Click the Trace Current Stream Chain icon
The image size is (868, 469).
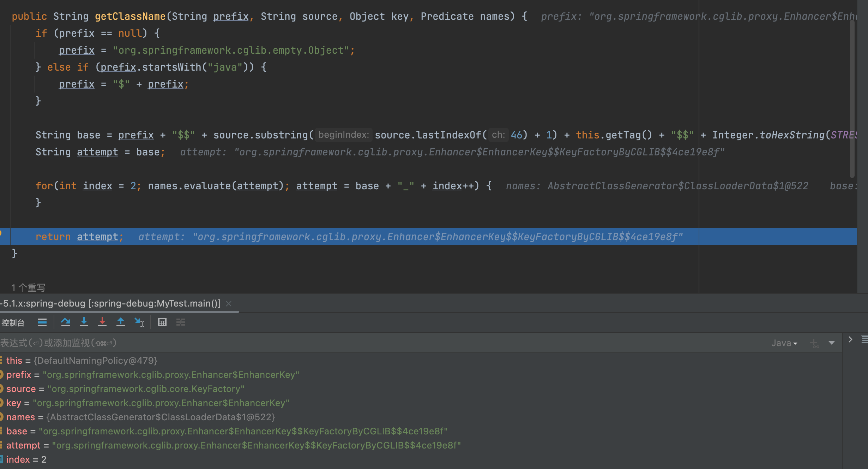pos(181,322)
